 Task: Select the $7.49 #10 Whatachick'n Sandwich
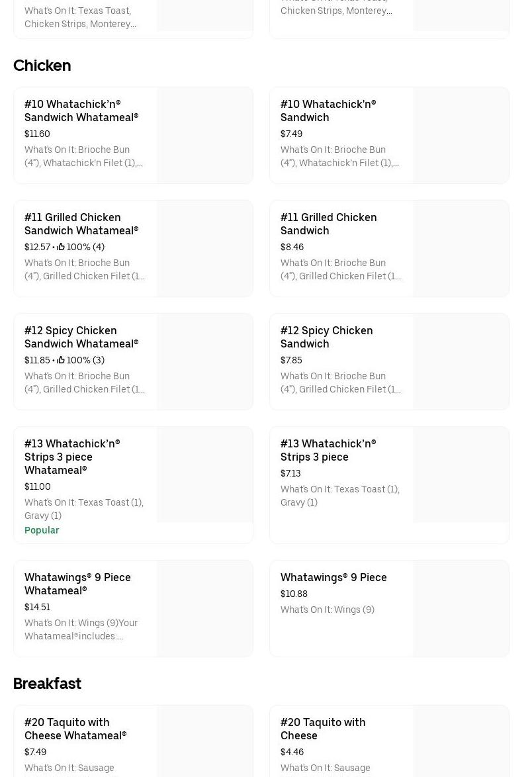click(x=328, y=111)
